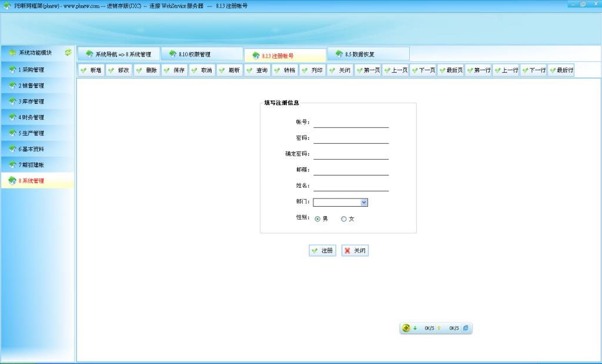602x364 pixels.
Task: Move to 下一行 (next row)
Action: 534,70
